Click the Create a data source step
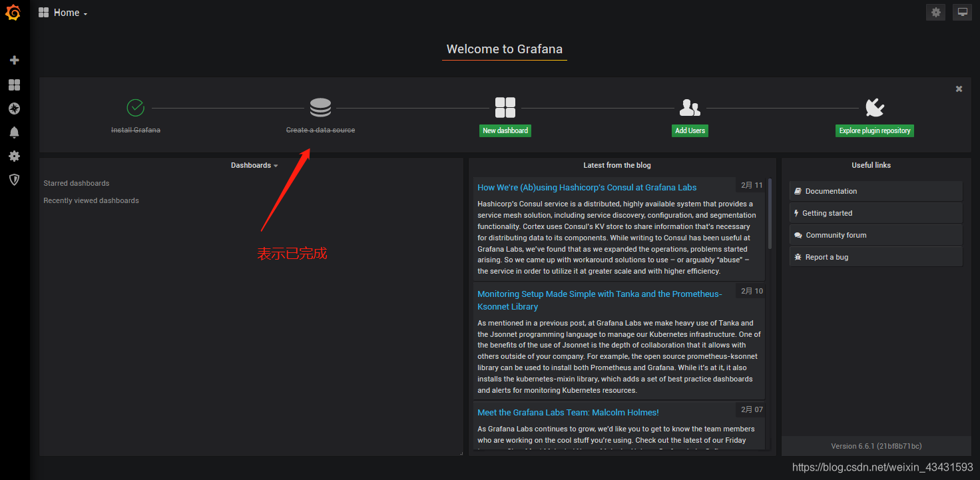Screen dimensions: 980x480 coord(320,130)
